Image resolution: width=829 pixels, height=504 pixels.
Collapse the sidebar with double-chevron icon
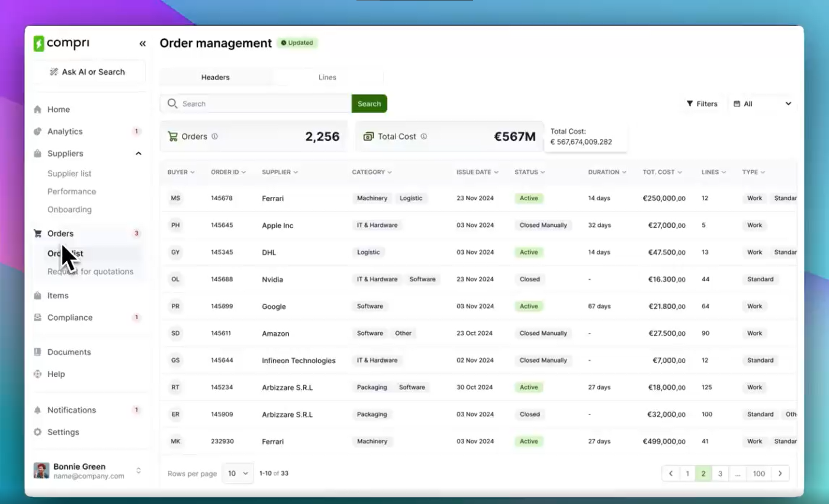point(142,44)
